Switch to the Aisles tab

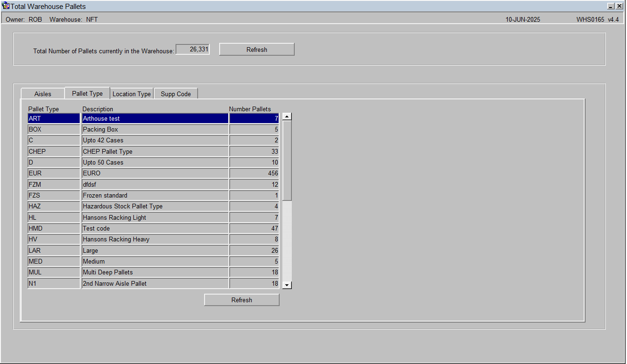click(43, 94)
